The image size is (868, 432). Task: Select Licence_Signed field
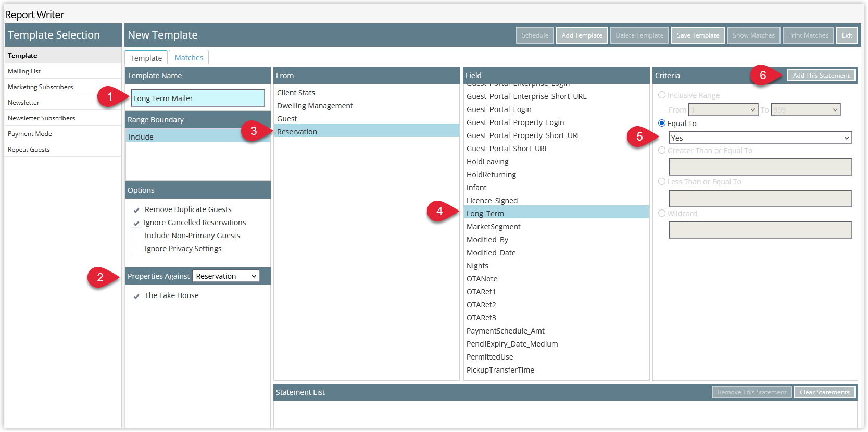556,201
